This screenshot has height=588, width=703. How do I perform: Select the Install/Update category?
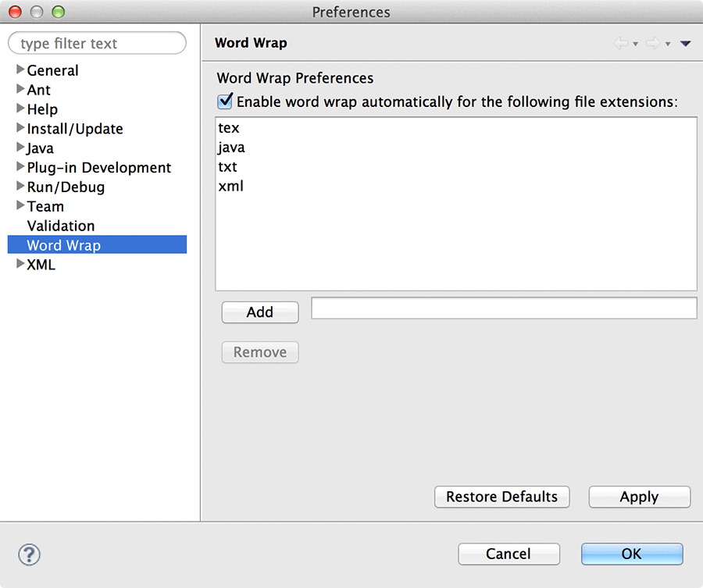(75, 129)
